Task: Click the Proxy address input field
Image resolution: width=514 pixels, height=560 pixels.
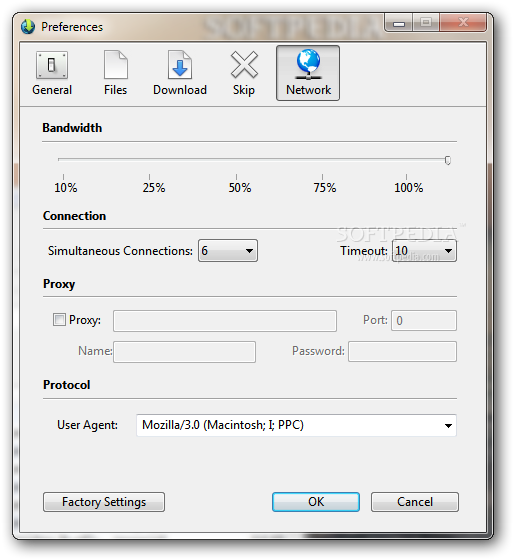Action: pos(225,321)
